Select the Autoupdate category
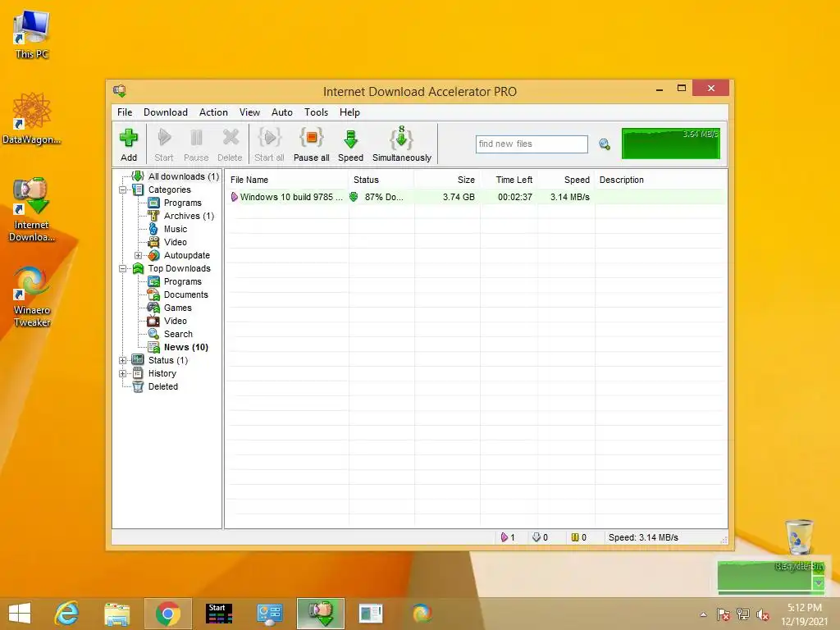840x630 pixels. click(187, 255)
